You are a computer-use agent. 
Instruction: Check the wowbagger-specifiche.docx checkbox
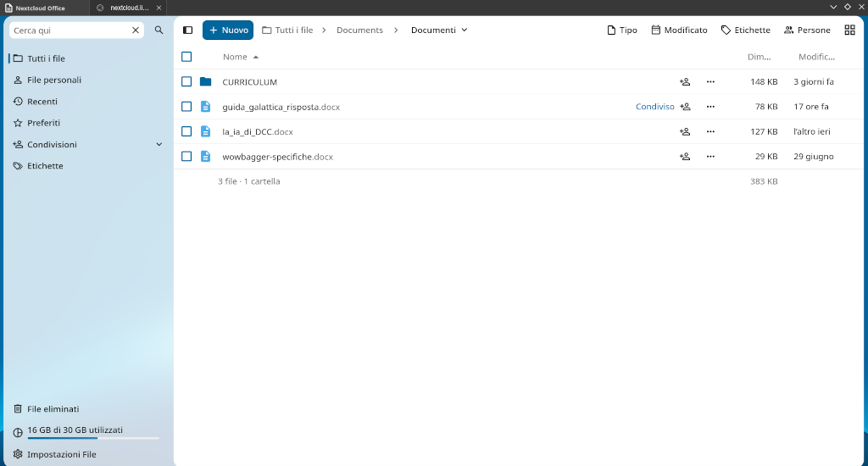click(186, 157)
